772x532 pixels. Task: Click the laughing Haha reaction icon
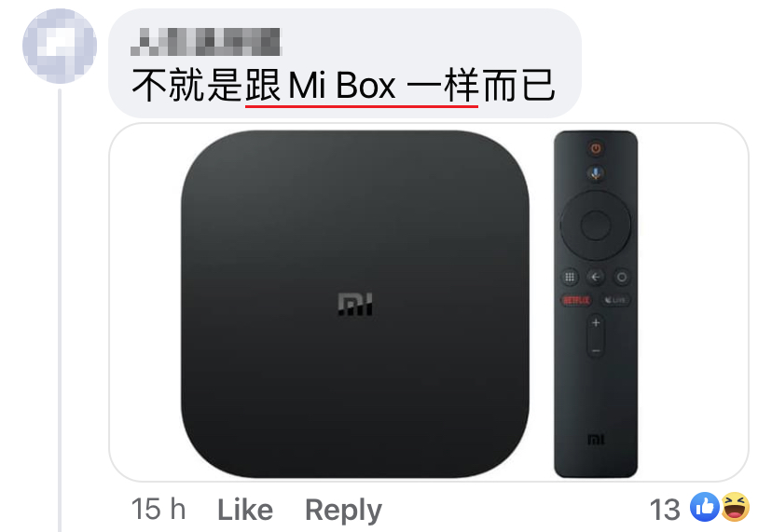[735, 507]
